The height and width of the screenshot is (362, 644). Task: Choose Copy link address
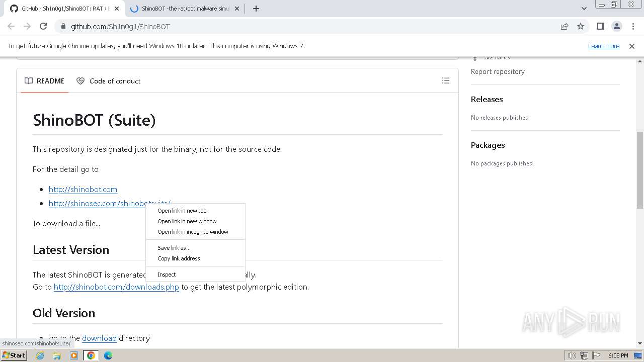point(179,258)
